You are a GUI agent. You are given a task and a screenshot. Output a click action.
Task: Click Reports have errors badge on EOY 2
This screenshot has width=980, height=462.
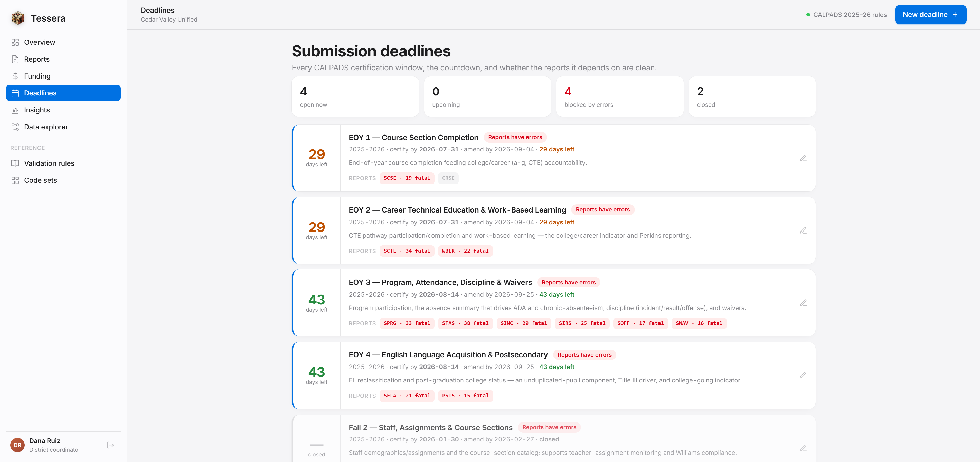click(602, 210)
